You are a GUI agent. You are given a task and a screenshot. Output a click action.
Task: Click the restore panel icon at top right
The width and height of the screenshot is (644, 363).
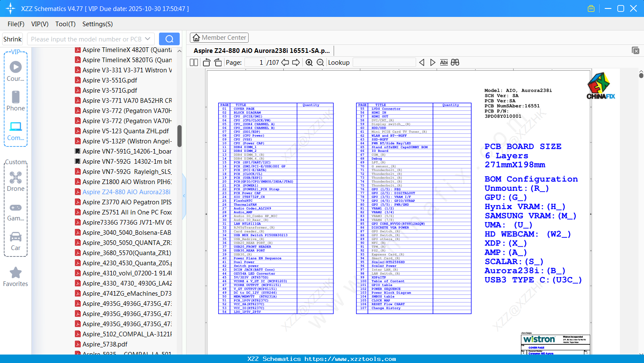pyautogui.click(x=636, y=50)
